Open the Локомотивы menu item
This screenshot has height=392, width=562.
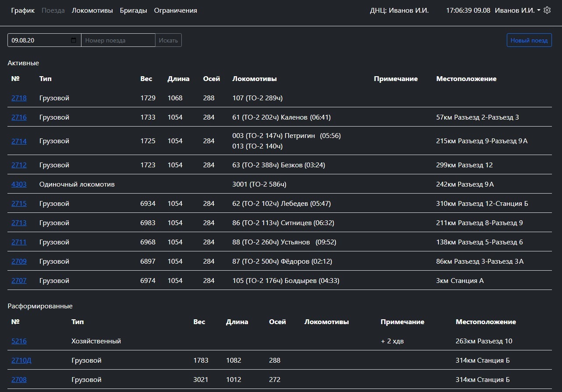(92, 11)
